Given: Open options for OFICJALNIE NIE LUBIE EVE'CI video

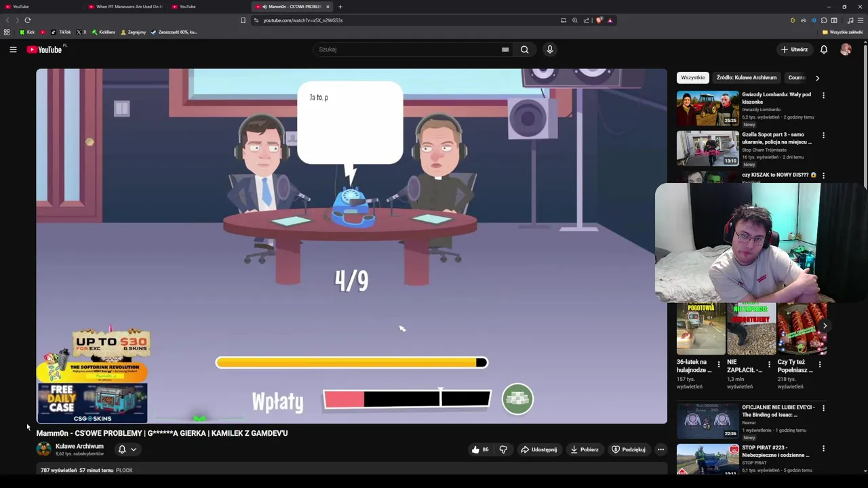Looking at the screenshot, I should pos(823,408).
